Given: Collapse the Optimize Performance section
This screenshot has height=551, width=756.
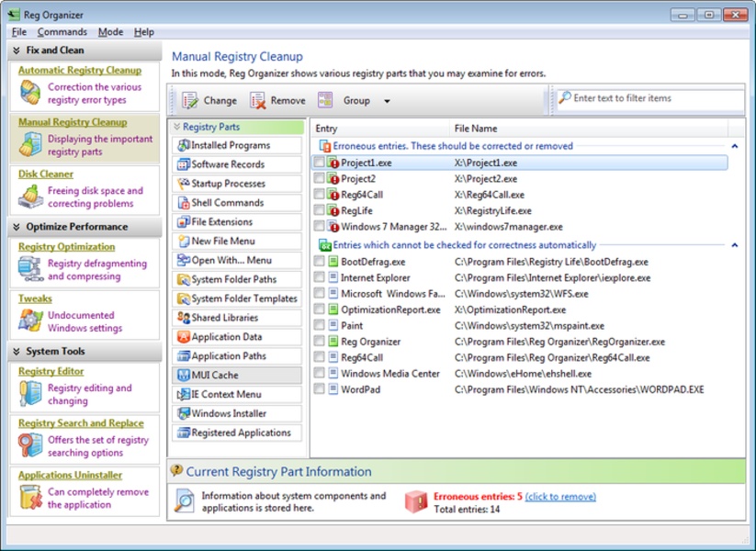Looking at the screenshot, I should point(17,227).
